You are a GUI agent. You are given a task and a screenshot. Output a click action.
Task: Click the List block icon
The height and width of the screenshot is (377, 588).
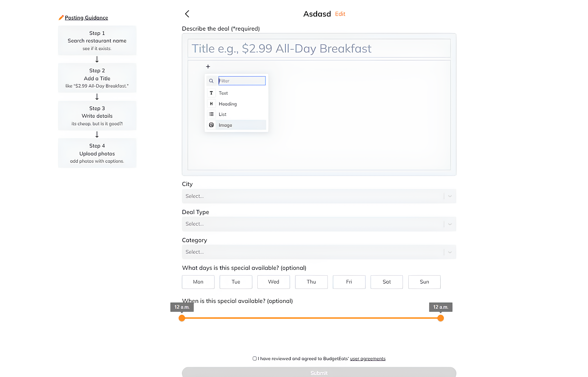pos(211,114)
